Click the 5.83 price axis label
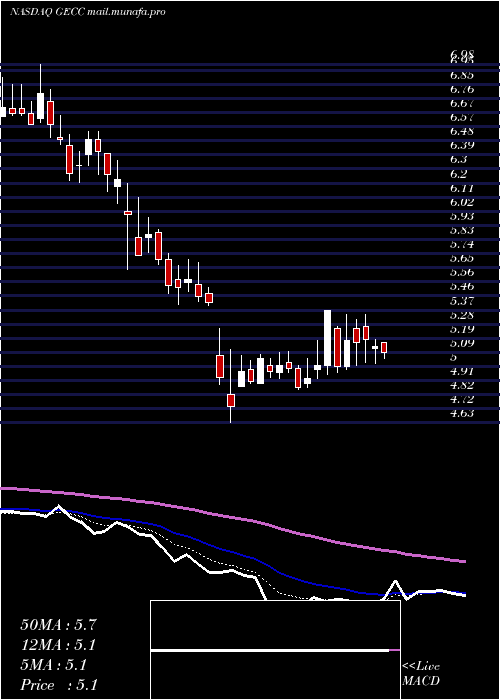 tap(462, 230)
